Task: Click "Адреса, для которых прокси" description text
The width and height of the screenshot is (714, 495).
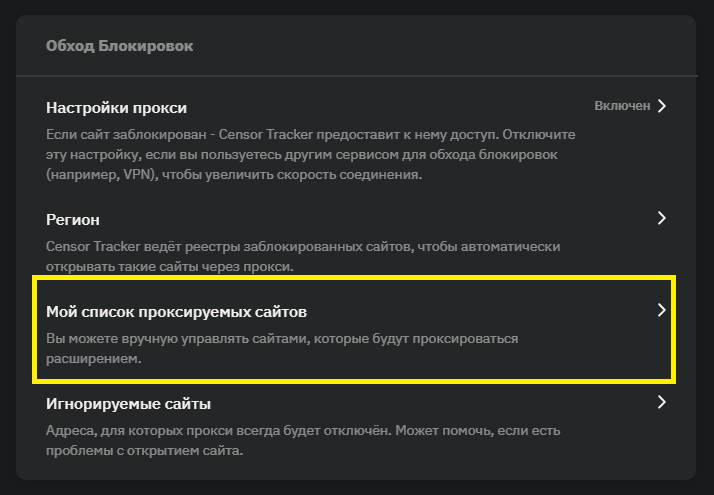Action: [x=142, y=431]
